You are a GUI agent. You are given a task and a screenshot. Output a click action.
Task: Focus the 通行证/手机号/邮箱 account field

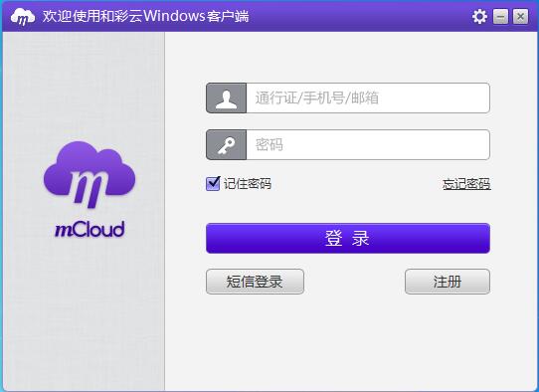click(368, 98)
